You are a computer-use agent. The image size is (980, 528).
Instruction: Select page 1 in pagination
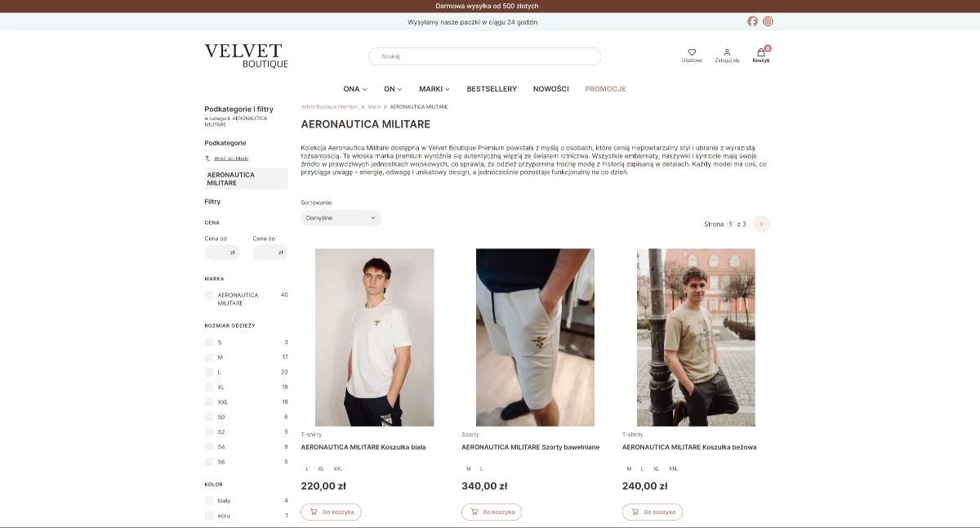click(x=731, y=224)
